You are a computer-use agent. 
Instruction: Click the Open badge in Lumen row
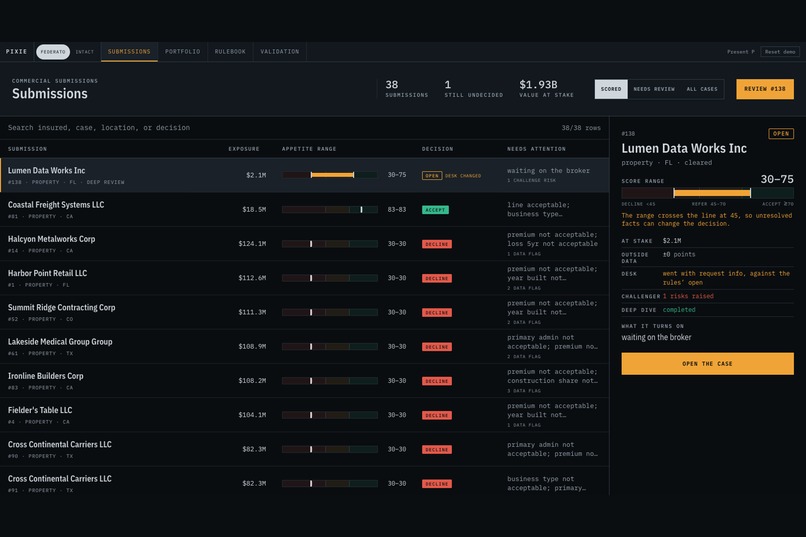tap(432, 176)
